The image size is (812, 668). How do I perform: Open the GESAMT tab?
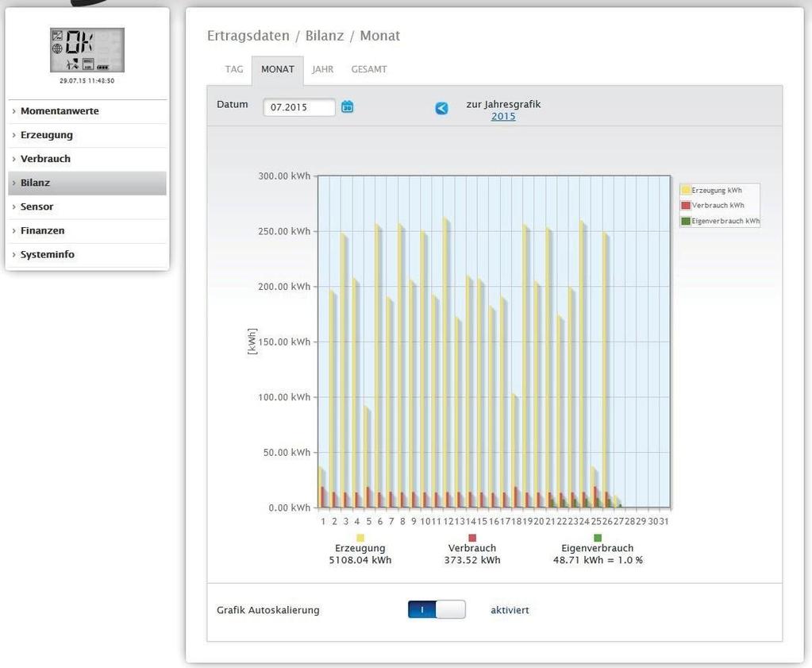click(x=369, y=69)
